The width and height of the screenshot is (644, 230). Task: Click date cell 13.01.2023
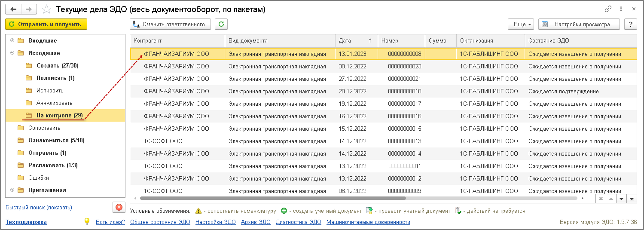[x=356, y=54]
